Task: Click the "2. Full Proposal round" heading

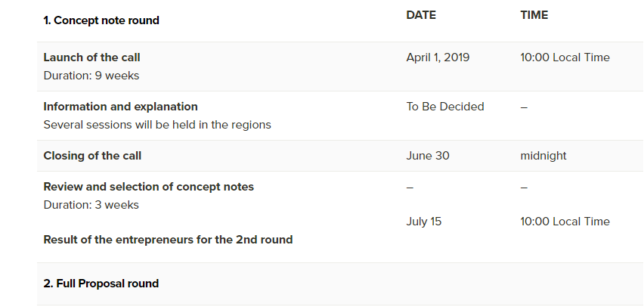Action: pos(101,284)
